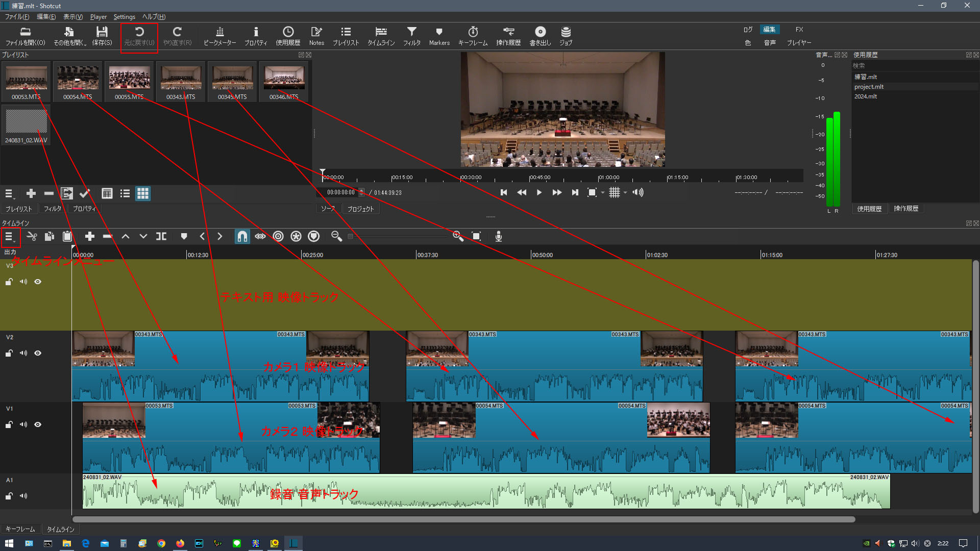Hide the V3 track eye icon
The height and width of the screenshot is (551, 980).
point(38,282)
